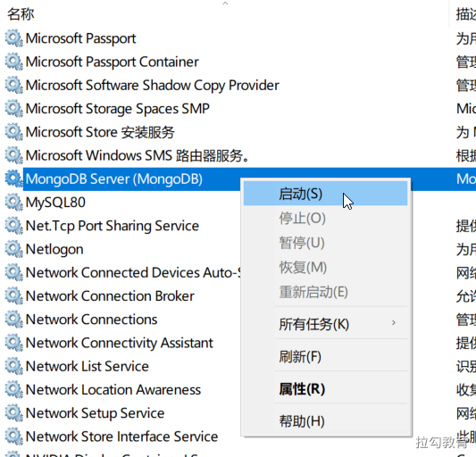Screen dimensions: 476x457
Task: Click the Microsoft Passport service gear icon
Action: pyautogui.click(x=14, y=38)
